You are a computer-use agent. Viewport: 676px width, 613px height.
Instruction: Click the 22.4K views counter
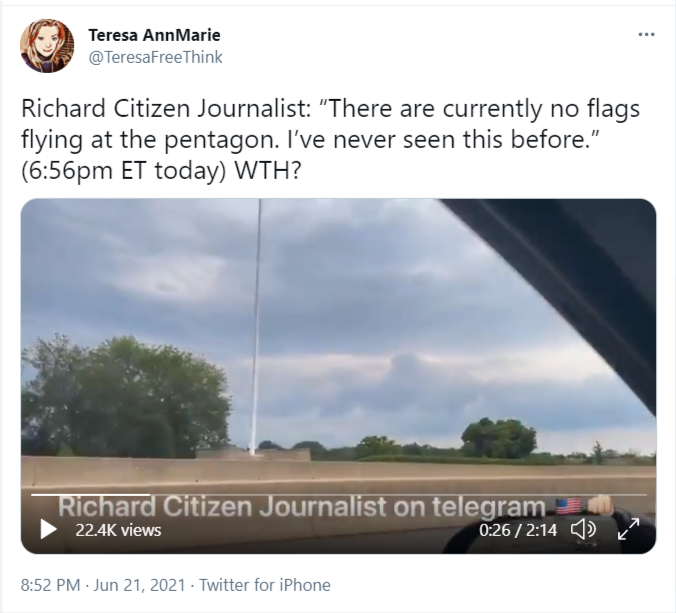coord(118,530)
